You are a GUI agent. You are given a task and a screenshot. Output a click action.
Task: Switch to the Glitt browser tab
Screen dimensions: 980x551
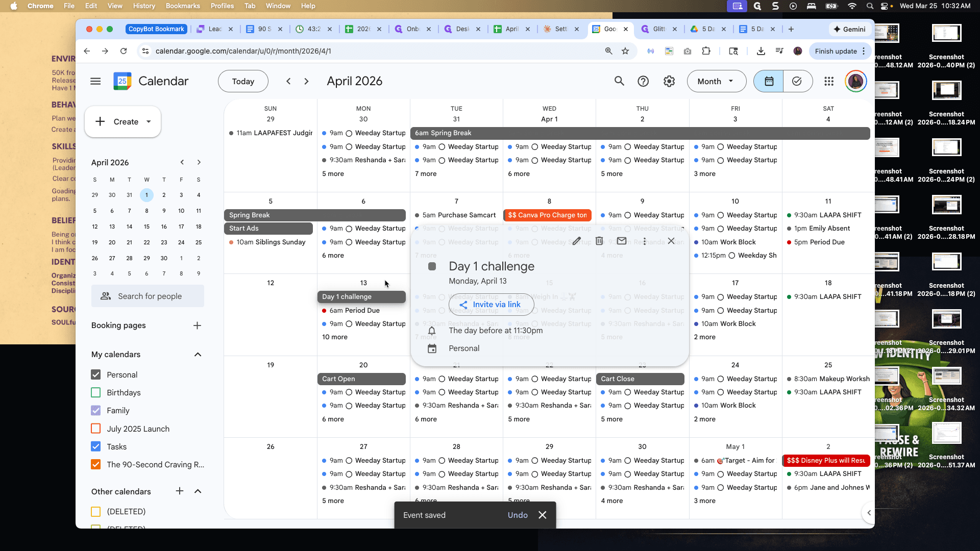click(659, 29)
